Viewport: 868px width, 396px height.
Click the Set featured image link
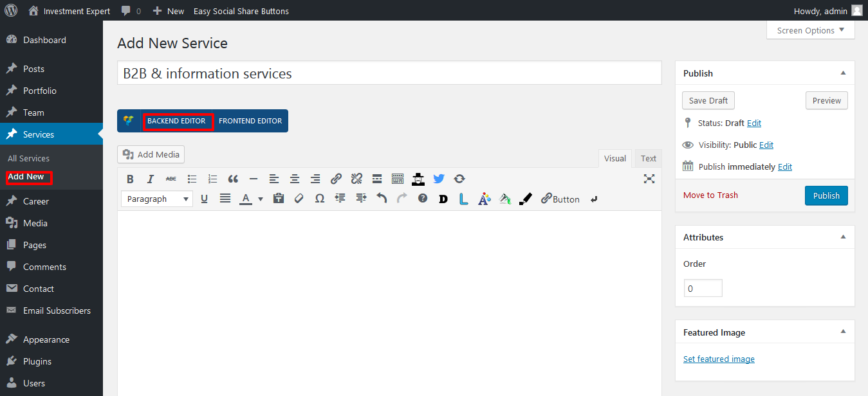click(x=719, y=359)
